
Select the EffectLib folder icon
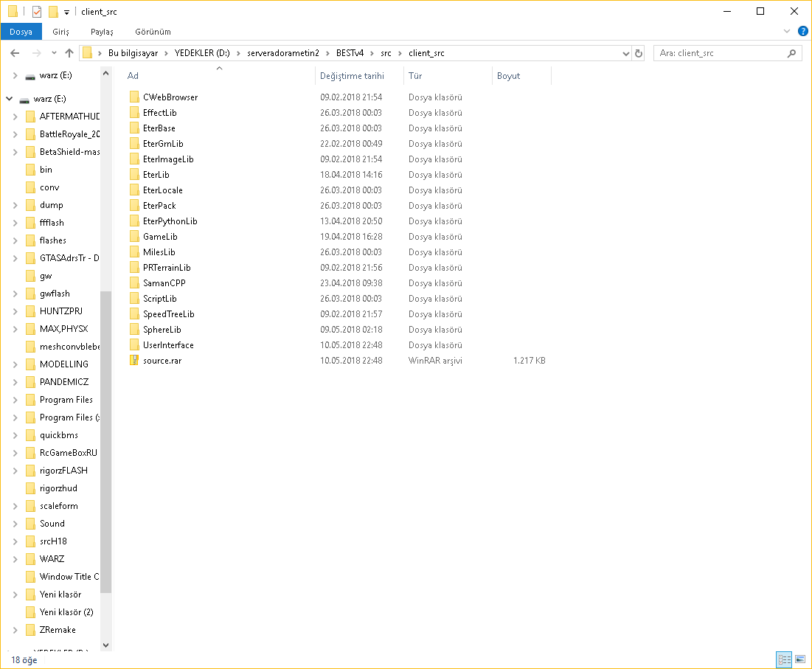(x=134, y=112)
